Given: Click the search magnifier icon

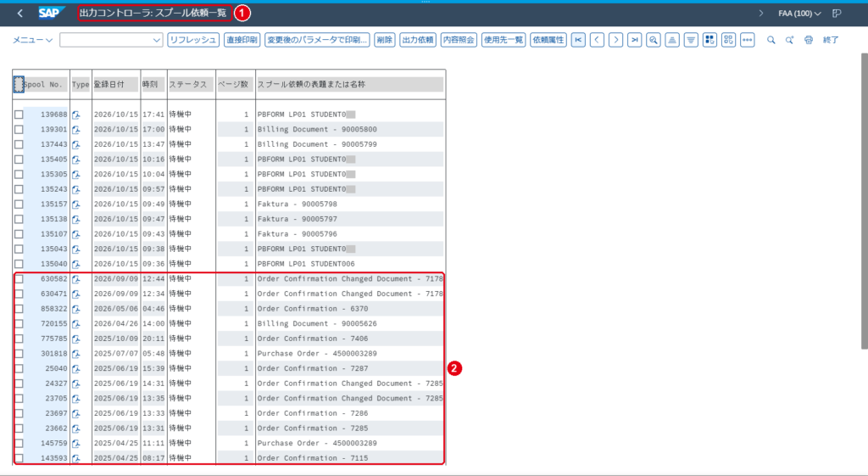Looking at the screenshot, I should pos(771,40).
